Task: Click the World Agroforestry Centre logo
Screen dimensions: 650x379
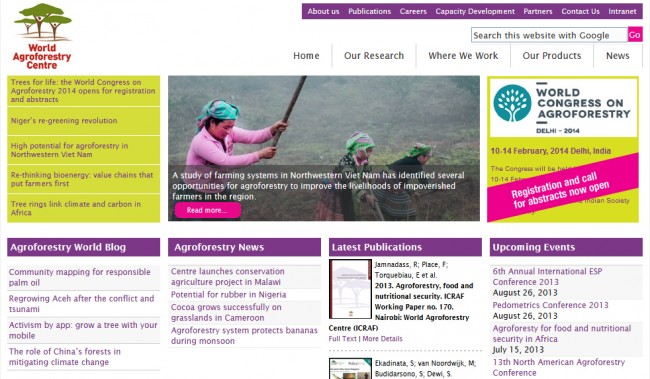Action: pyautogui.click(x=42, y=36)
